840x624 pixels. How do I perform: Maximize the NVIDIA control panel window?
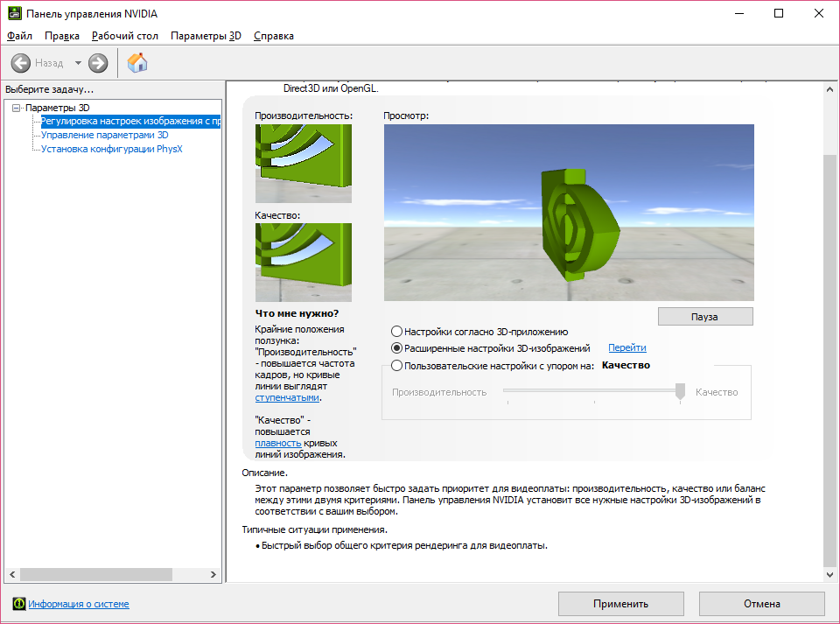click(779, 13)
